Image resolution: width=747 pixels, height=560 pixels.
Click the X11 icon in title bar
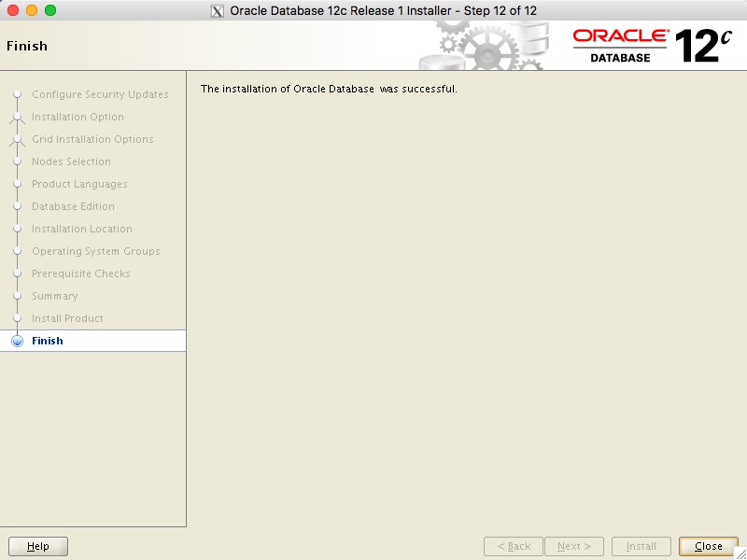[218, 10]
